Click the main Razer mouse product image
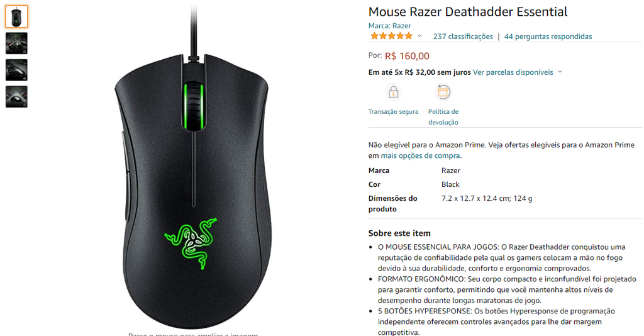Viewport: 644px width, 336px height. click(x=192, y=169)
